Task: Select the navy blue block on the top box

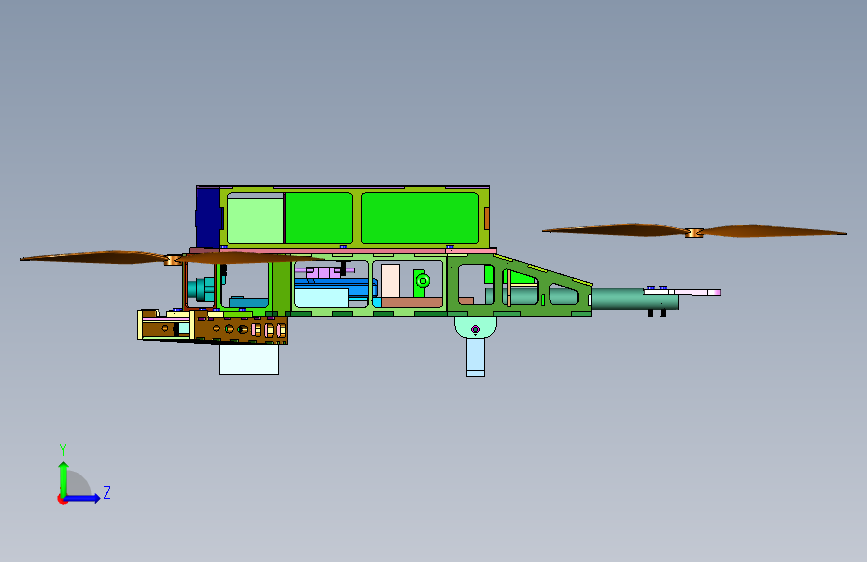Action: [x=208, y=217]
